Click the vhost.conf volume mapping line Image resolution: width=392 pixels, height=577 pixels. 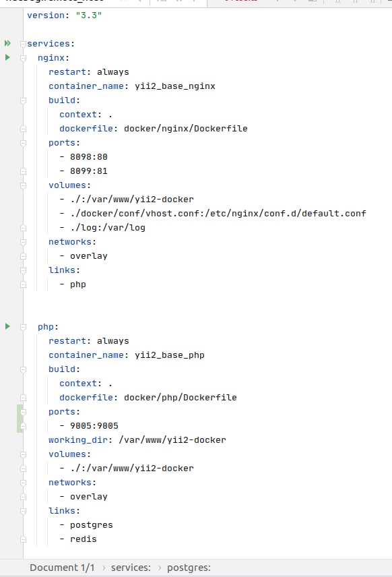click(218, 214)
